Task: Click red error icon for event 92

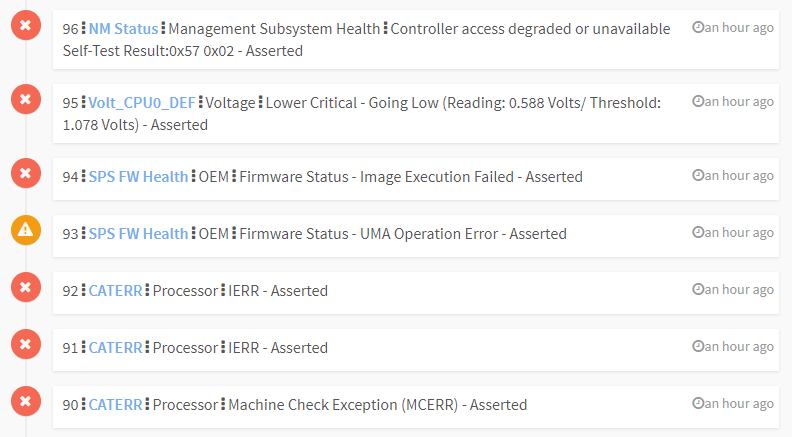Action: (x=26, y=287)
